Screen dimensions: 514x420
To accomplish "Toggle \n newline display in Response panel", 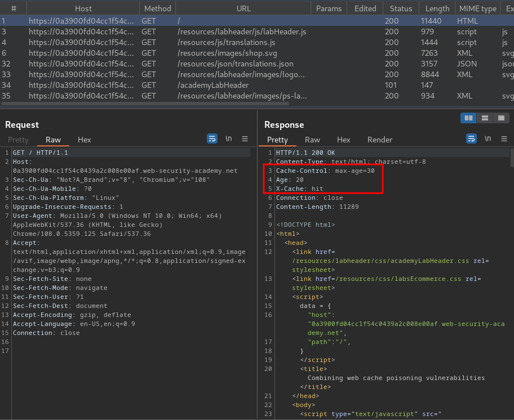I will (x=488, y=138).
